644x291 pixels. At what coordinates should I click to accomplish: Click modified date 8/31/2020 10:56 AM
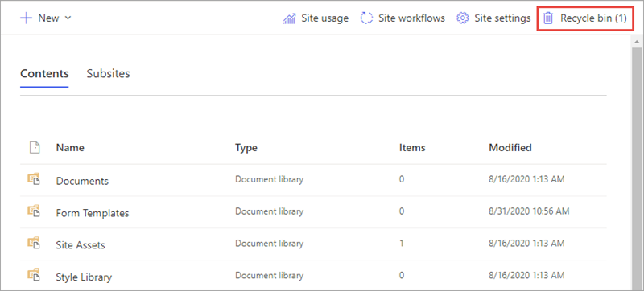[x=529, y=211]
